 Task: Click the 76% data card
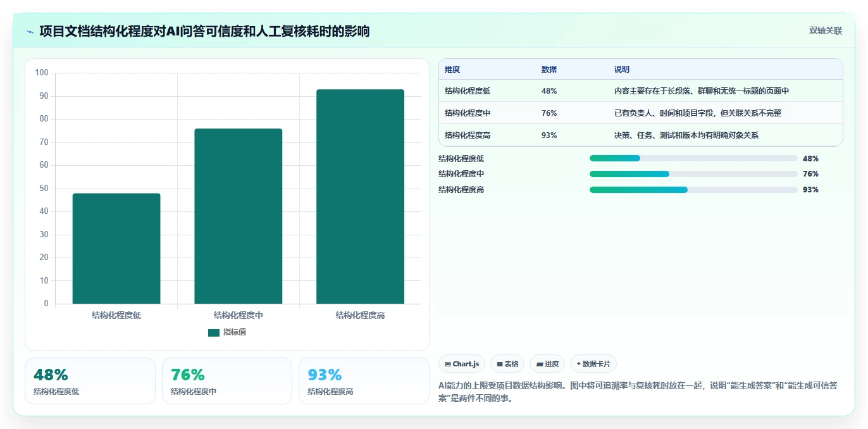click(227, 381)
